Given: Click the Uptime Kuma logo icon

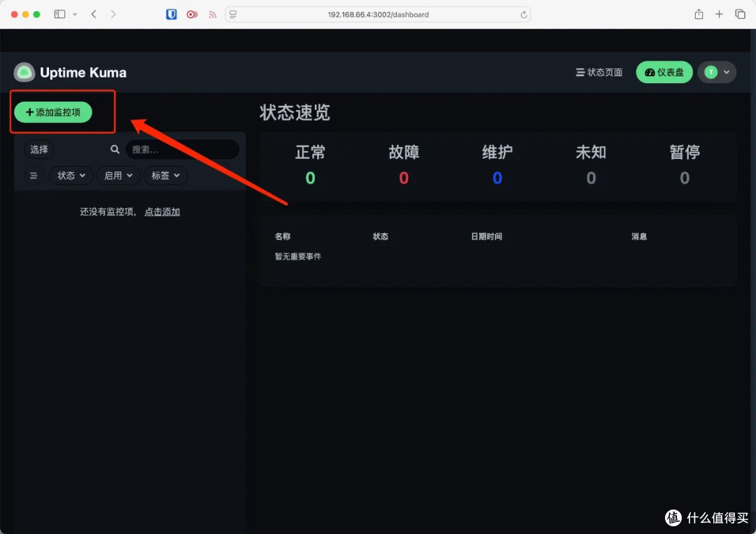Looking at the screenshot, I should point(24,72).
